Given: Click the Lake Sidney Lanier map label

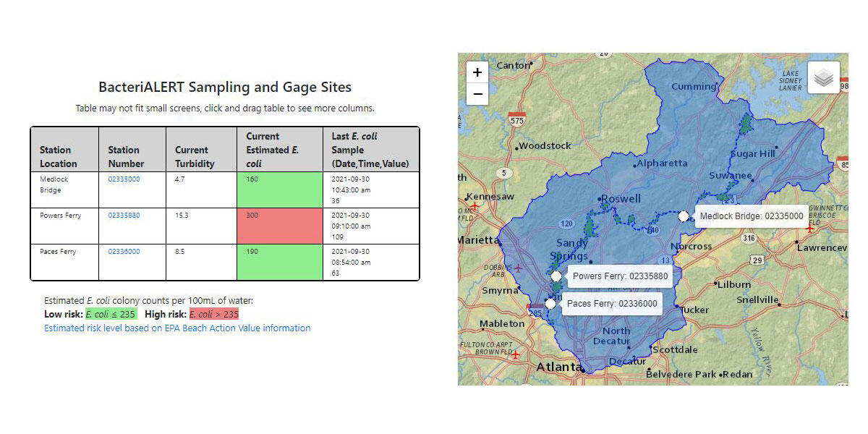Looking at the screenshot, I should [x=791, y=80].
